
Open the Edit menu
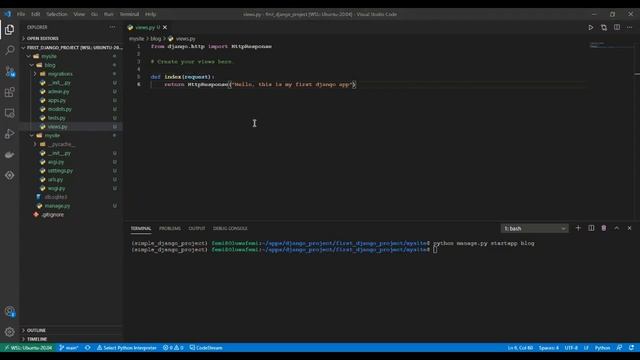tap(36, 14)
